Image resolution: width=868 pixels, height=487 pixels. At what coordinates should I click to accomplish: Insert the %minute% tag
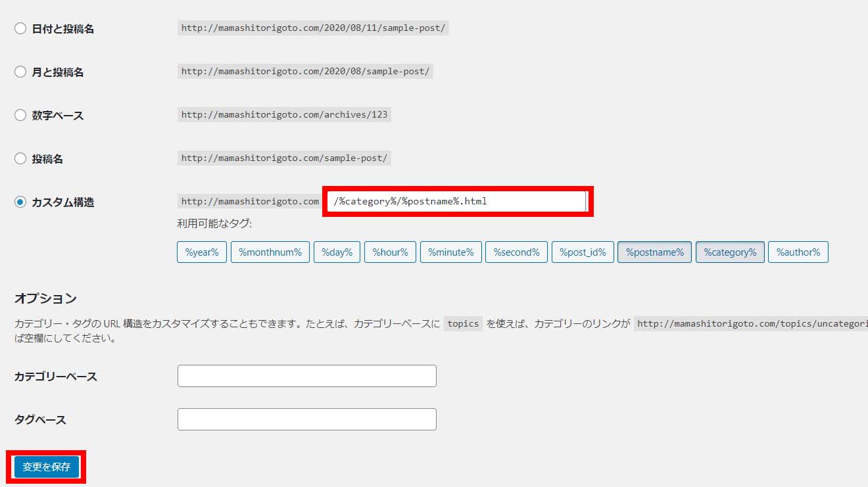(450, 252)
